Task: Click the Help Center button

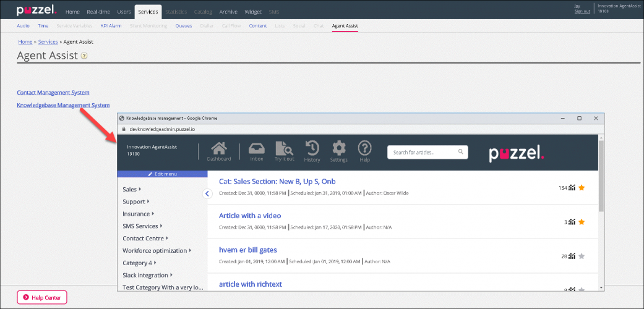Action: click(x=42, y=297)
